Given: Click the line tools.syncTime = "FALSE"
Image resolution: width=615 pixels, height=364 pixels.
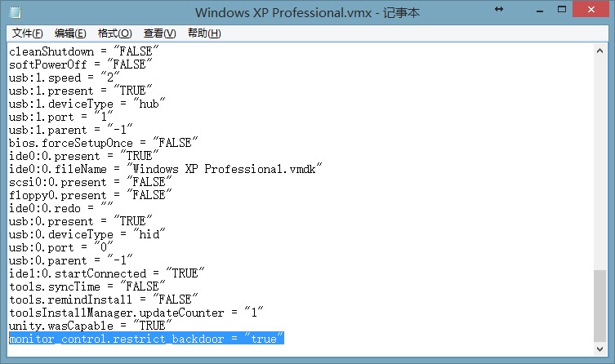Looking at the screenshot, I should point(87,286).
